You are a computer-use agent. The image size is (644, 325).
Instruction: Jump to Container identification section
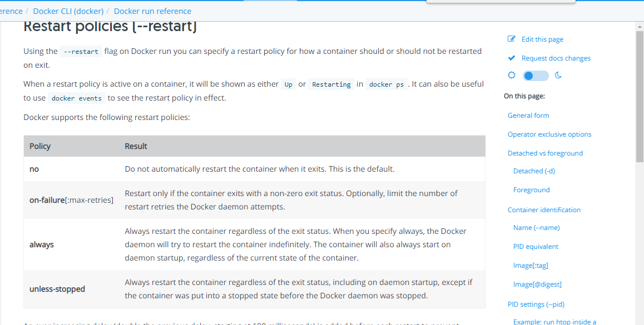[x=544, y=210]
